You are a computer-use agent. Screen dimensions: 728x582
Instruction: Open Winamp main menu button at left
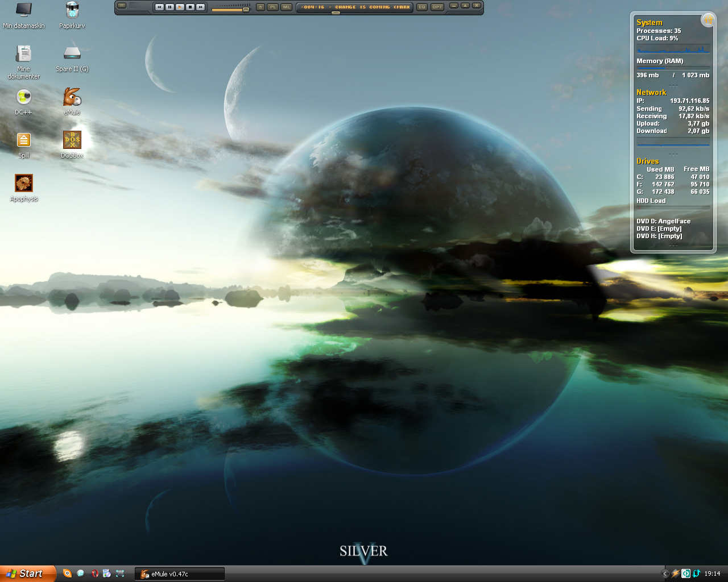tap(122, 5)
